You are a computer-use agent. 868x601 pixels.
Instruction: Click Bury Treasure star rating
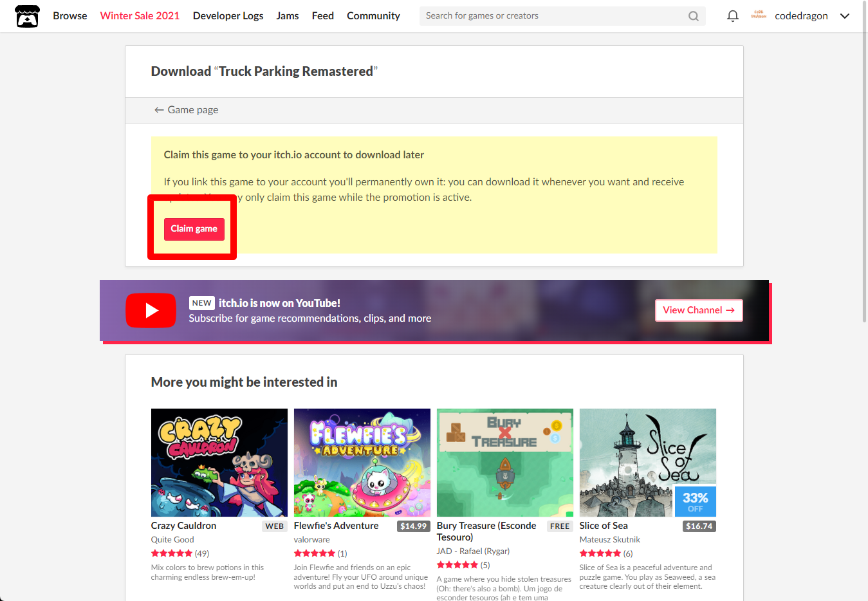click(x=457, y=565)
